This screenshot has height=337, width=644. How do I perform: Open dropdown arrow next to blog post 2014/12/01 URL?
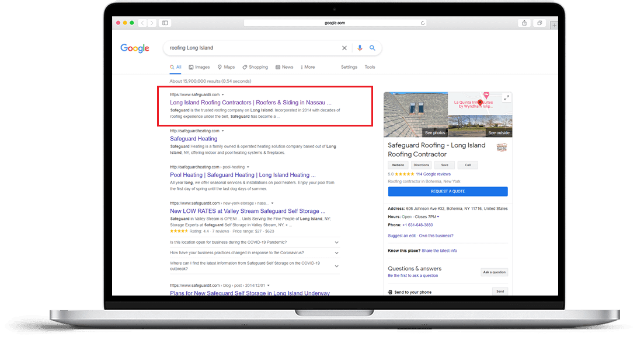(269, 285)
